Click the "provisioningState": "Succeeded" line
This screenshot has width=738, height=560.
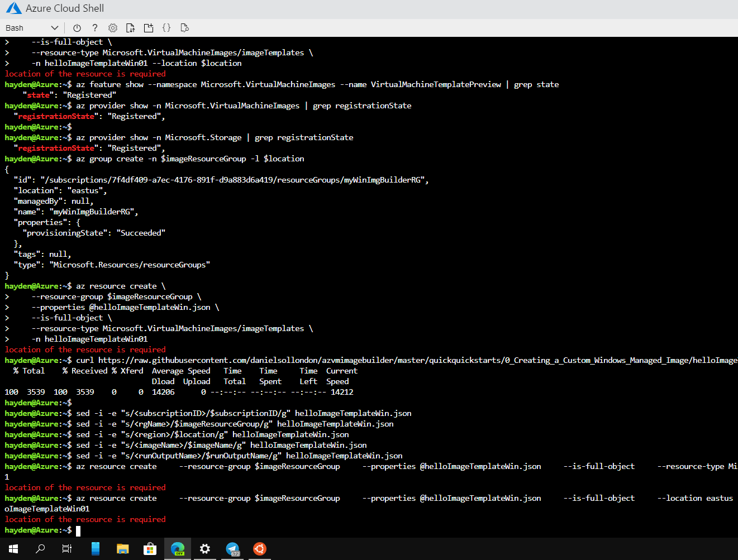(x=94, y=233)
